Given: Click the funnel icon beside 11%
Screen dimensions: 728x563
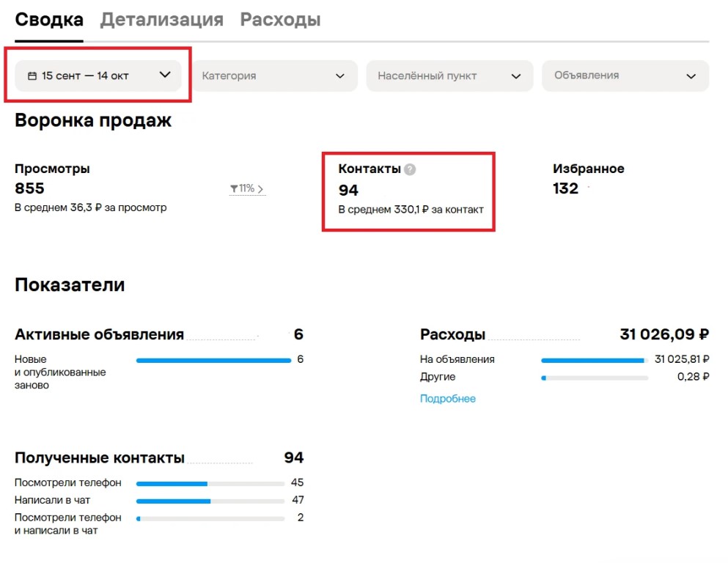Looking at the screenshot, I should (234, 188).
